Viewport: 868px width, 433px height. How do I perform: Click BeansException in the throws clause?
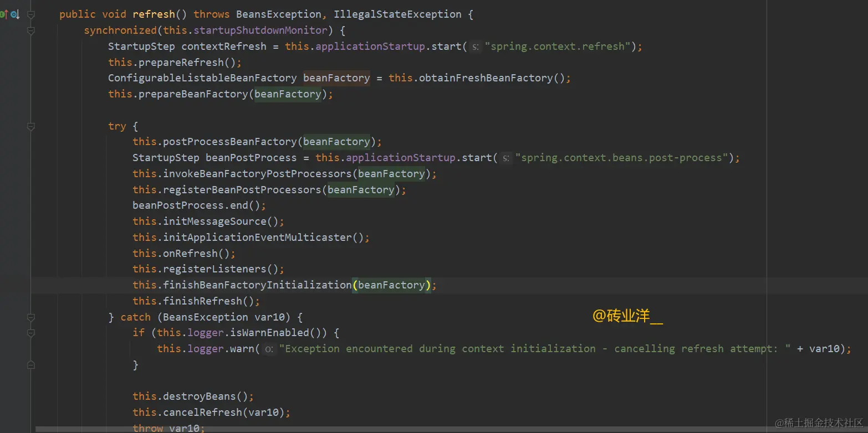pyautogui.click(x=279, y=14)
